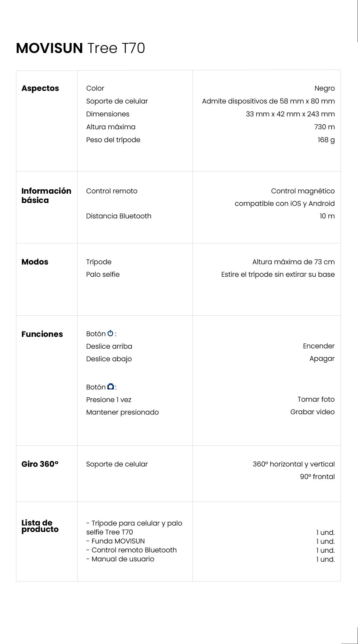The width and height of the screenshot is (358, 644).
Task: Select the Deslice arriba text
Action: point(109,346)
